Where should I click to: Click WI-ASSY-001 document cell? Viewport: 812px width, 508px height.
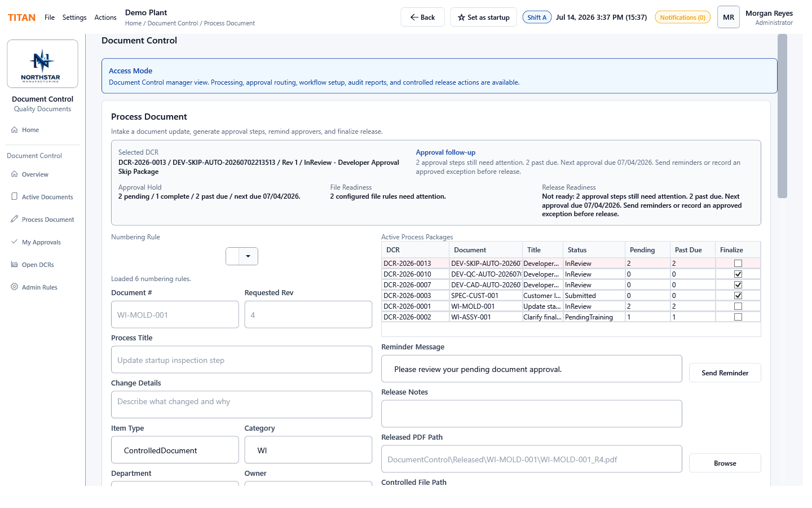(x=486, y=317)
